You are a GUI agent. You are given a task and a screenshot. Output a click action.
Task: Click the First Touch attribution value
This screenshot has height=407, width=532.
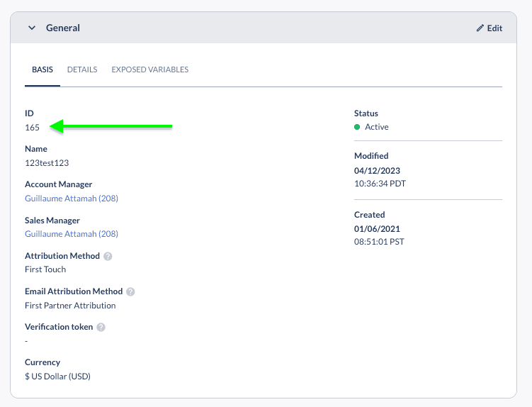coord(45,269)
